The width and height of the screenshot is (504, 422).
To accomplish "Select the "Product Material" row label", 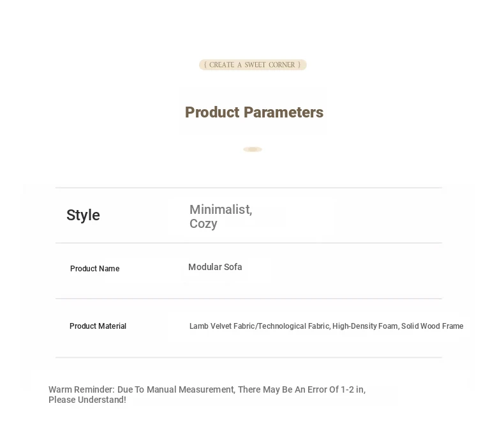I will click(x=98, y=326).
